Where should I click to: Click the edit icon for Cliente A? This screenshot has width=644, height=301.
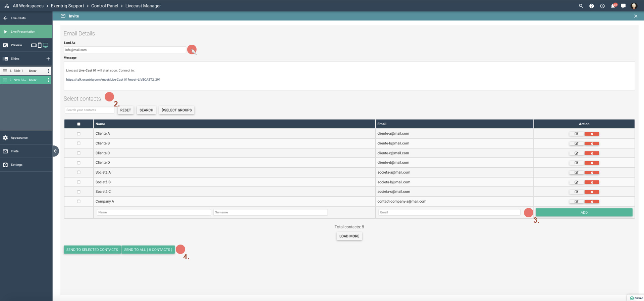click(x=576, y=134)
